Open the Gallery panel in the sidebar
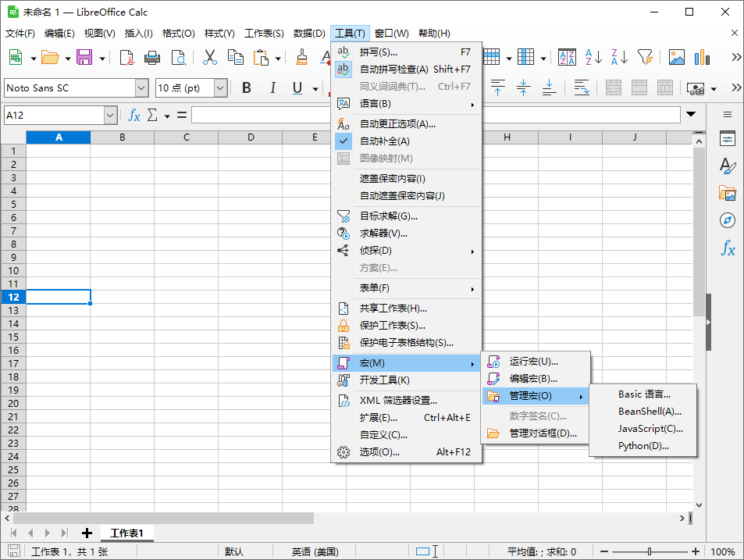744x560 pixels. coord(727,193)
